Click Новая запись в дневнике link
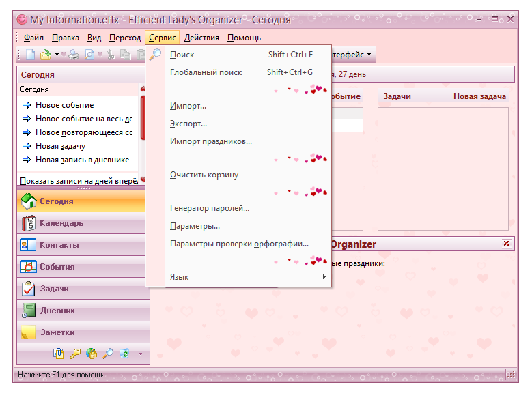Image resolution: width=532 pixels, height=402 pixels. coord(83,160)
